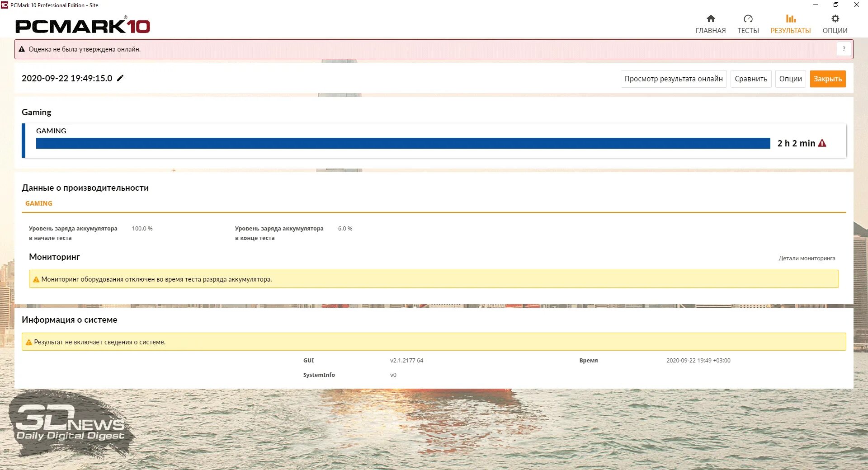Screen dimensions: 868x470
Task: Click the ГЛАВНАЯ menu label
Action: click(711, 31)
